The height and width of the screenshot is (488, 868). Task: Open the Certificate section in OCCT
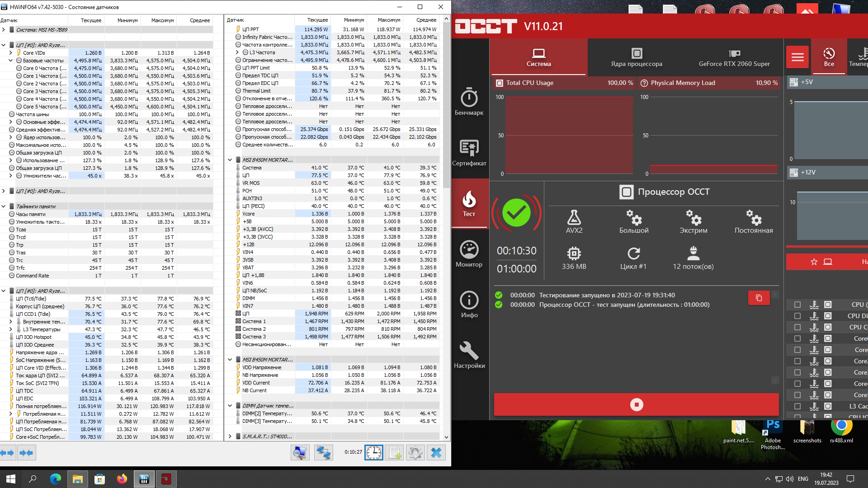tap(469, 153)
